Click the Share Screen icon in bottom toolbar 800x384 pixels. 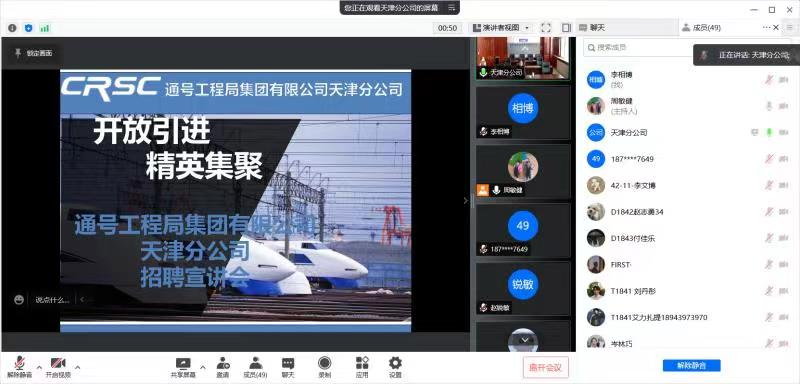183,364
